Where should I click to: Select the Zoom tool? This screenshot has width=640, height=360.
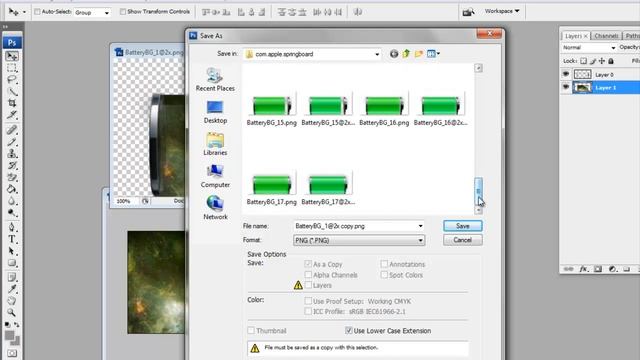pyautogui.click(x=12, y=313)
